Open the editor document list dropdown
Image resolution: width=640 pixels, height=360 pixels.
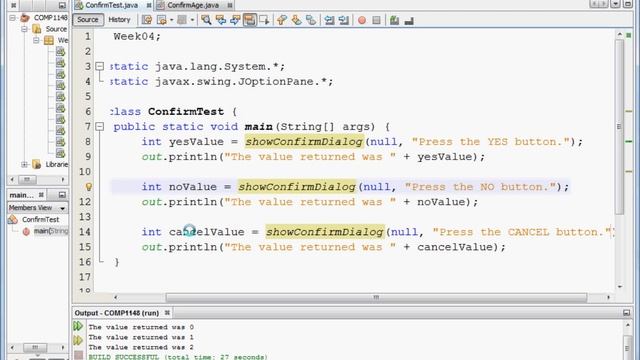tap(616, 4)
